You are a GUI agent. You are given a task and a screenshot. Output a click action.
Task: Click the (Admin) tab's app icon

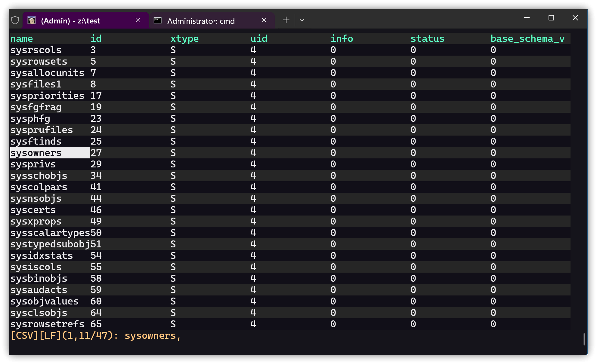[x=32, y=20]
